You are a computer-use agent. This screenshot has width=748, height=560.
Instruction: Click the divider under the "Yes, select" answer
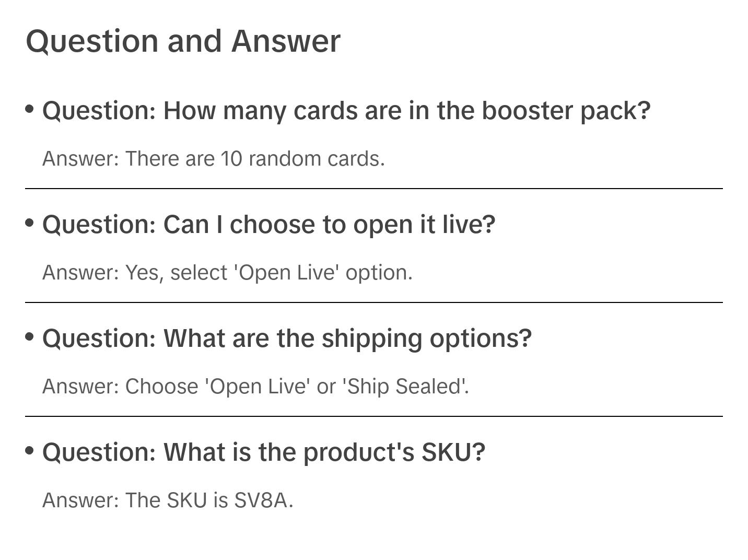tap(374, 302)
